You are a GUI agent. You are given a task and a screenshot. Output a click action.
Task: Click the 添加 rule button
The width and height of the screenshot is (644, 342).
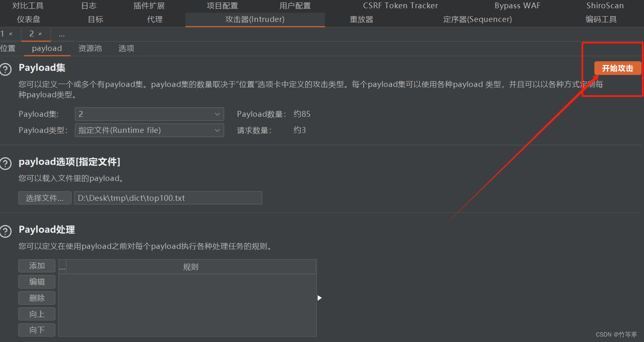coord(37,266)
